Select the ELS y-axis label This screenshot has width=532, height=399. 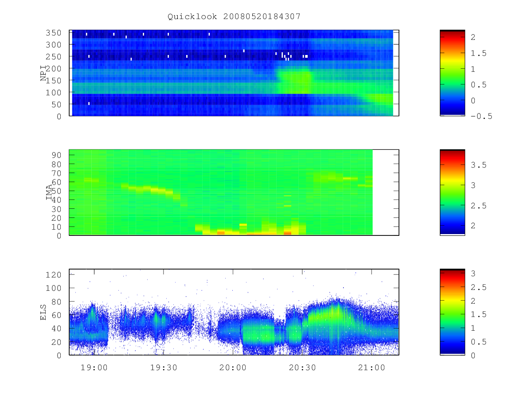(x=43, y=312)
